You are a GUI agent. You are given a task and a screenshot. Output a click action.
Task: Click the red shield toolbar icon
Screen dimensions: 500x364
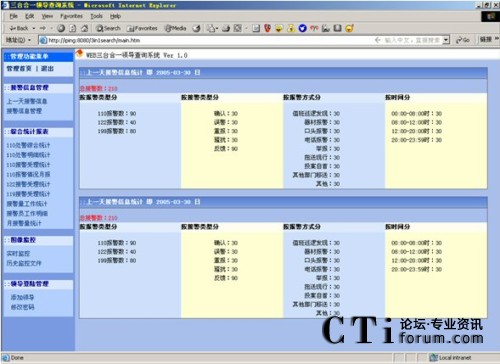(267, 28)
